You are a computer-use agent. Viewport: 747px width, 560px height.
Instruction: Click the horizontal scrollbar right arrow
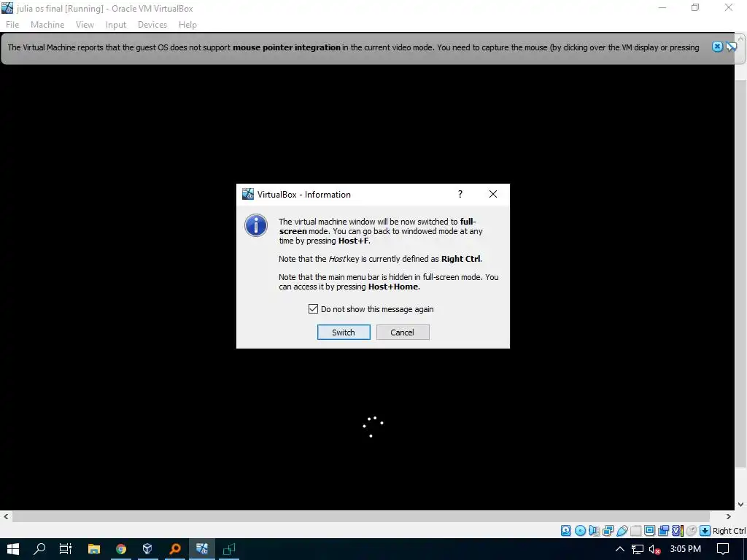coord(729,517)
